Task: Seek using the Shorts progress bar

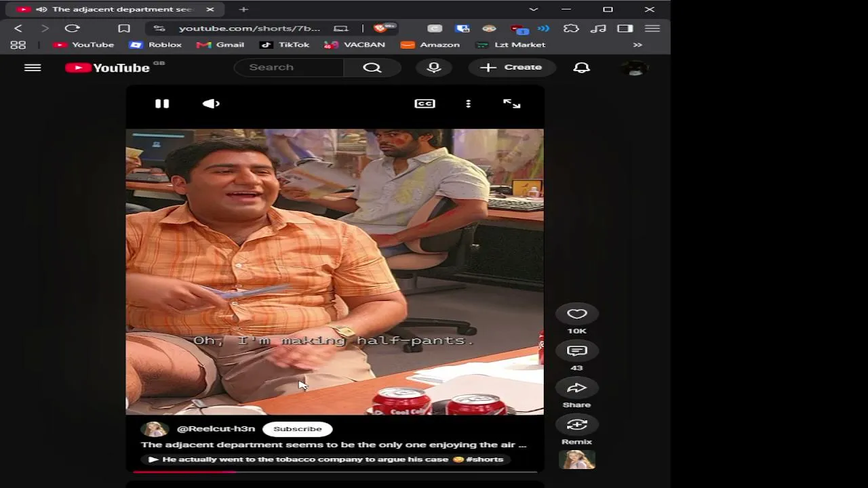Action: (x=335, y=471)
